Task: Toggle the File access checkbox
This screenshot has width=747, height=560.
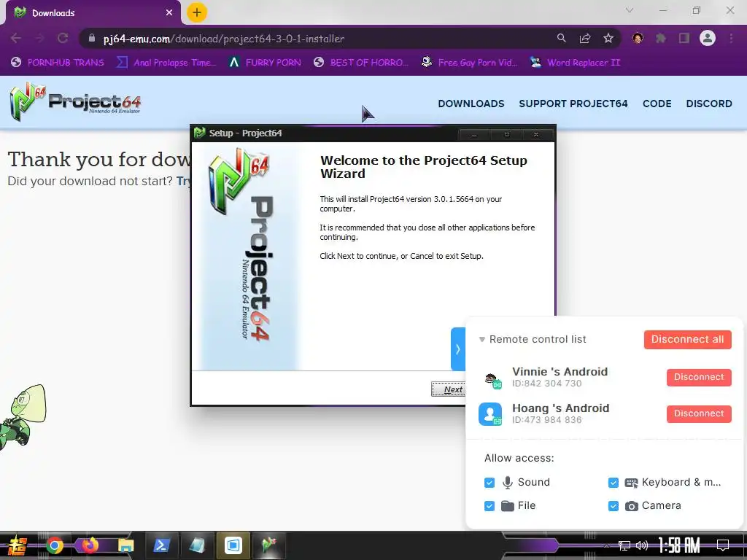Action: pos(489,506)
